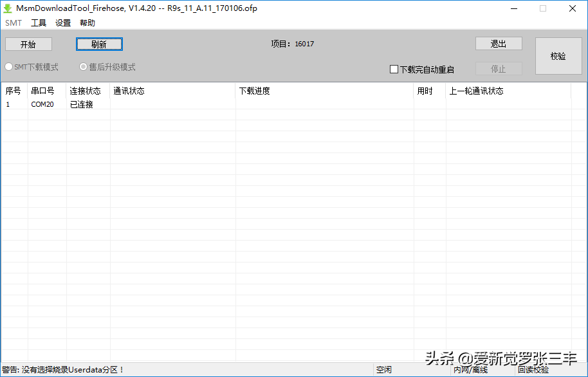Open the SMT menu
588x377 pixels.
pyautogui.click(x=14, y=23)
